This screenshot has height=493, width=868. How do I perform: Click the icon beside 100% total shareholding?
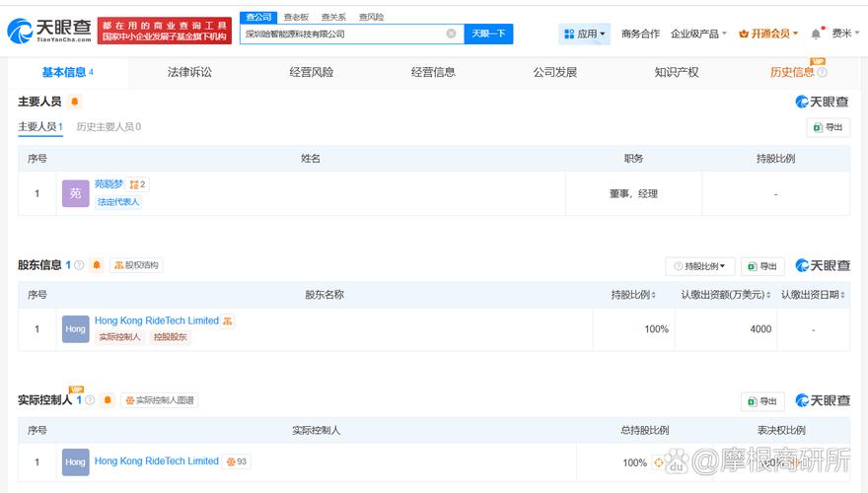(658, 462)
